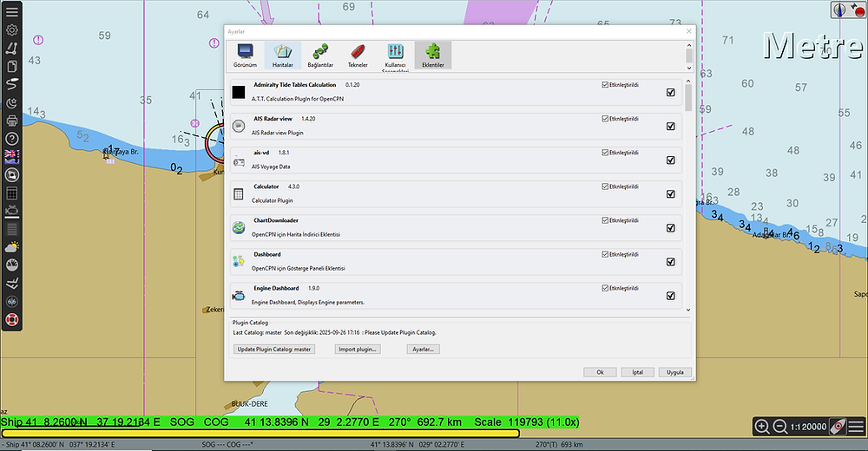Viewport: 868px width, 451px height.
Task: Toggle large checkbox for Admiralty Tide Tables Calculation
Action: tap(671, 93)
